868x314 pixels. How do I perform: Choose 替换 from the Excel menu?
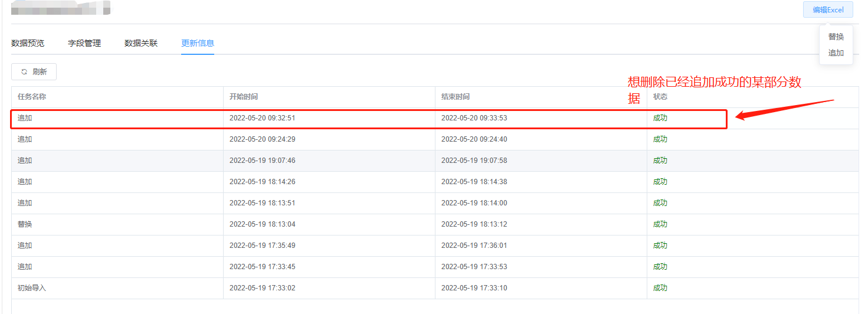[x=836, y=37]
